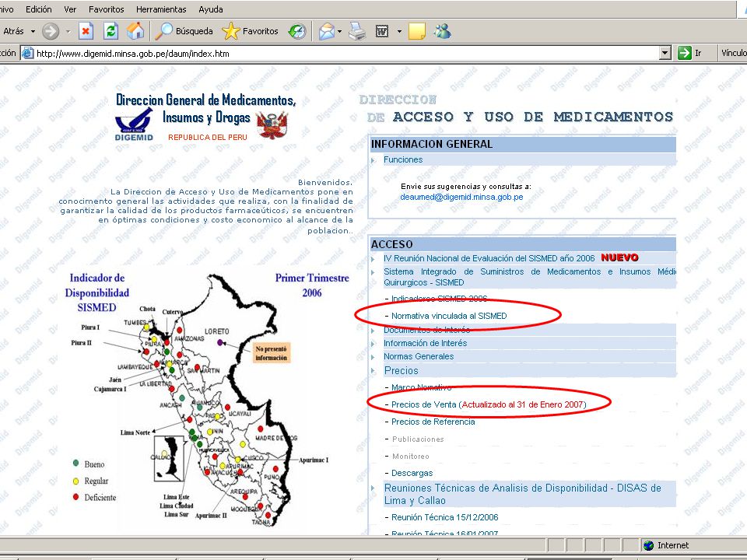
Task: Stop loading with the red X button
Action: (86, 31)
